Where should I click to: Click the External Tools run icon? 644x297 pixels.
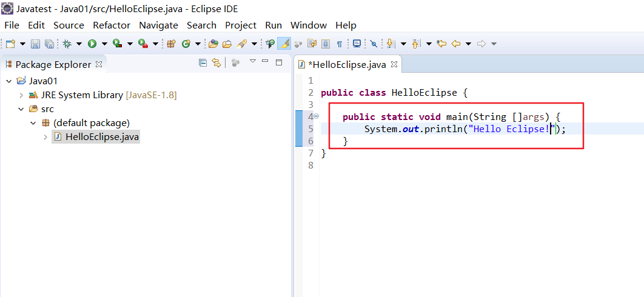point(143,44)
